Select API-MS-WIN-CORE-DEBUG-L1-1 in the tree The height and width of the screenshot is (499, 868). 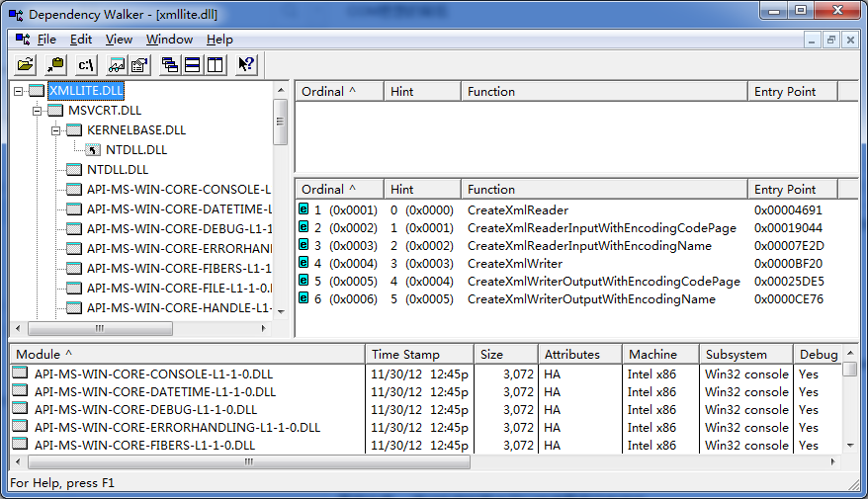179,229
